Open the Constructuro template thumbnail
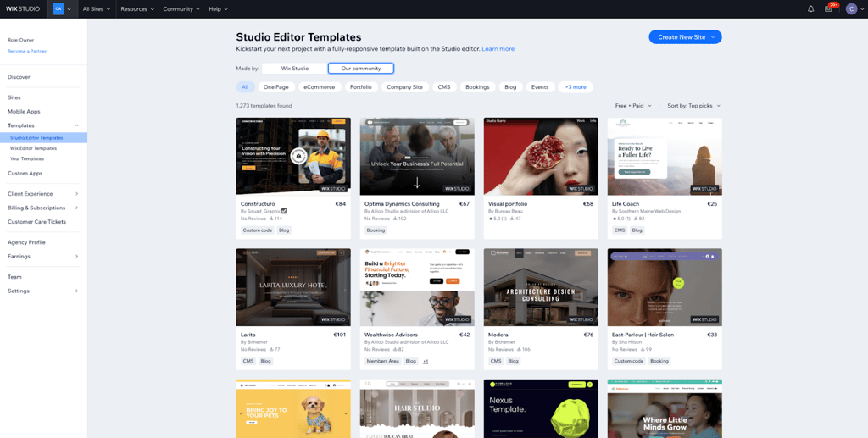 pyautogui.click(x=293, y=156)
